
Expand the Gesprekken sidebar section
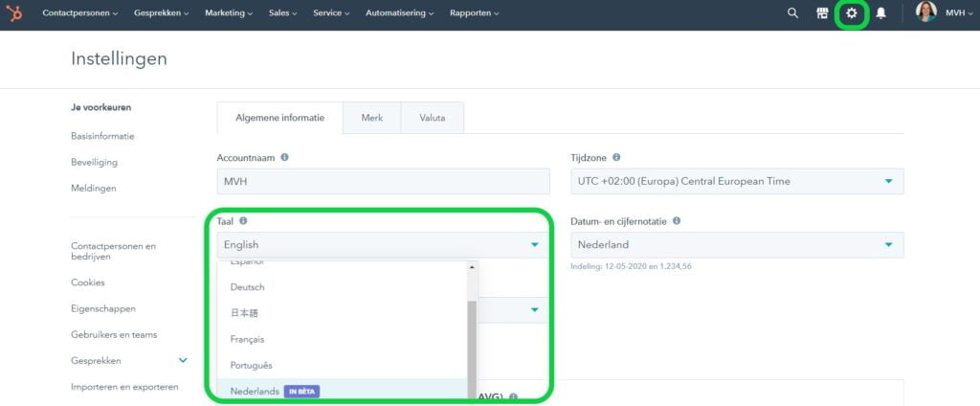tap(183, 361)
